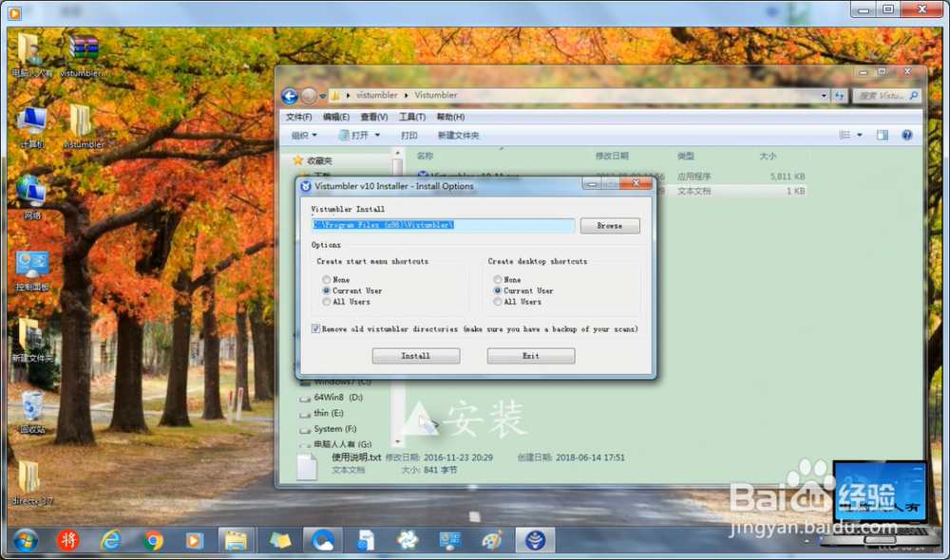Click the 5,811 KB size cell
Image resolution: width=950 pixels, height=560 pixels.
click(x=787, y=177)
